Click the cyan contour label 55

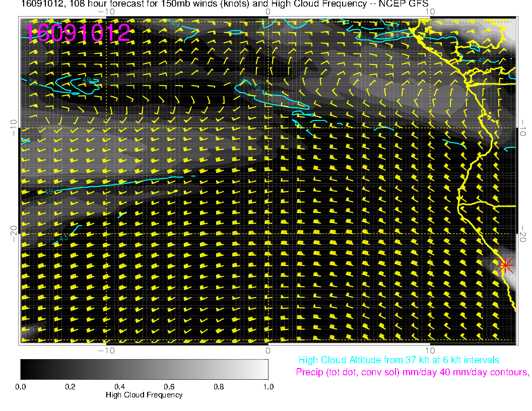tap(33, 82)
